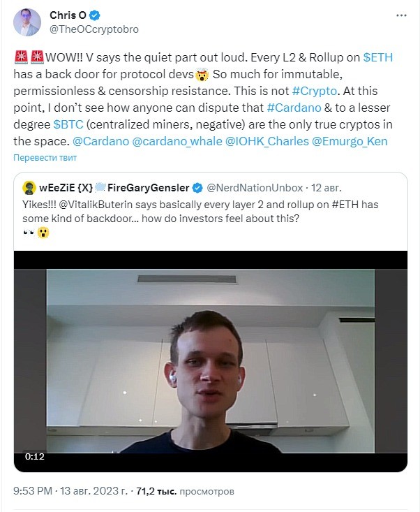The height and width of the screenshot is (512, 420).
Task: Click the $BTC cashtag
Action: click(68, 124)
